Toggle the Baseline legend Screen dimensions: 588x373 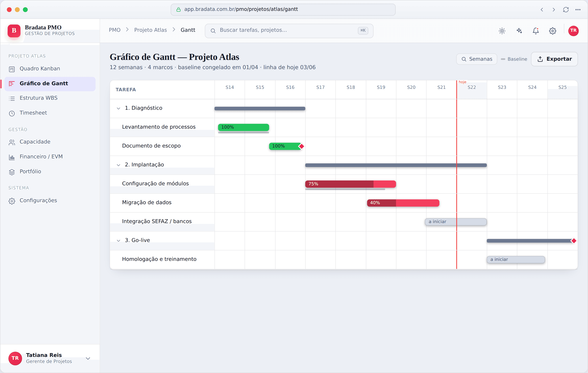pos(514,59)
